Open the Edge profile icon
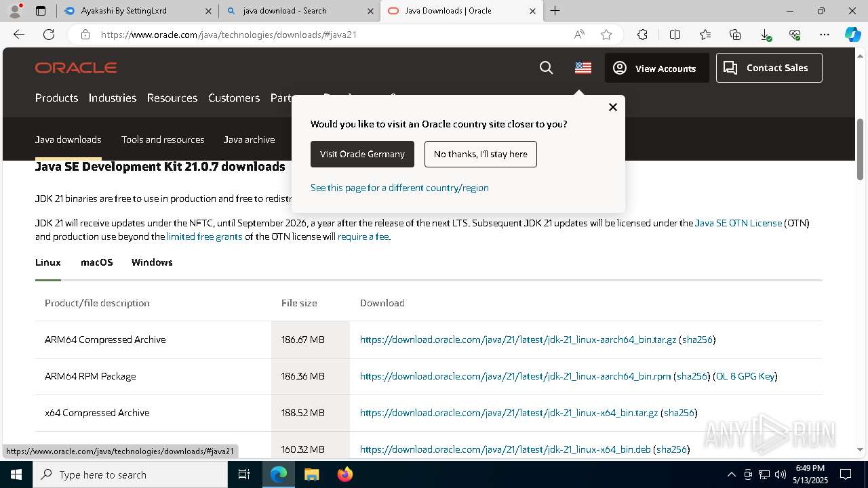Viewport: 868px width, 488px height. tap(14, 10)
